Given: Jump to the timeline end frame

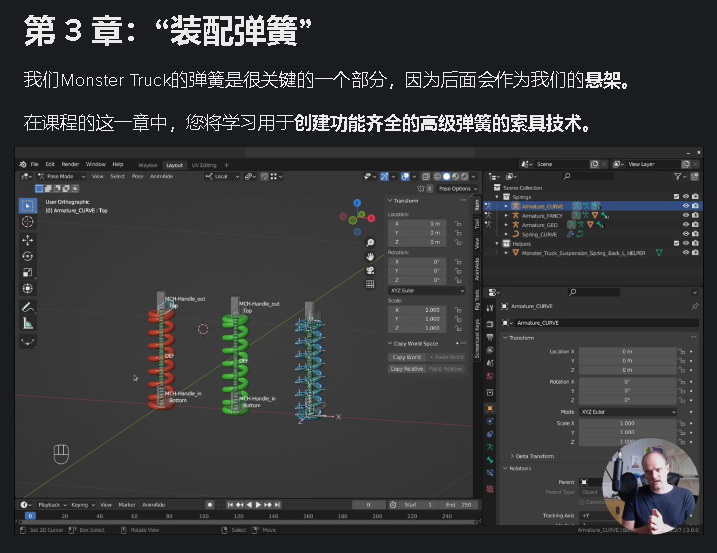Looking at the screenshot, I should [x=277, y=505].
